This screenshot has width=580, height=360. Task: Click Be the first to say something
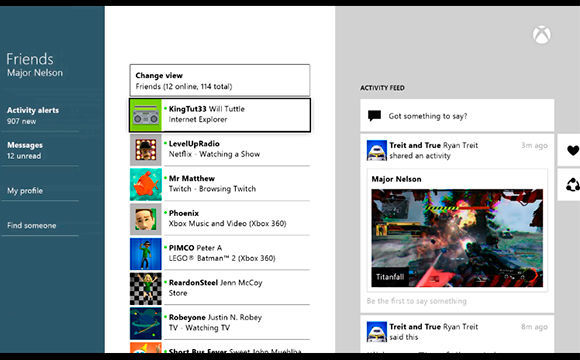417,301
